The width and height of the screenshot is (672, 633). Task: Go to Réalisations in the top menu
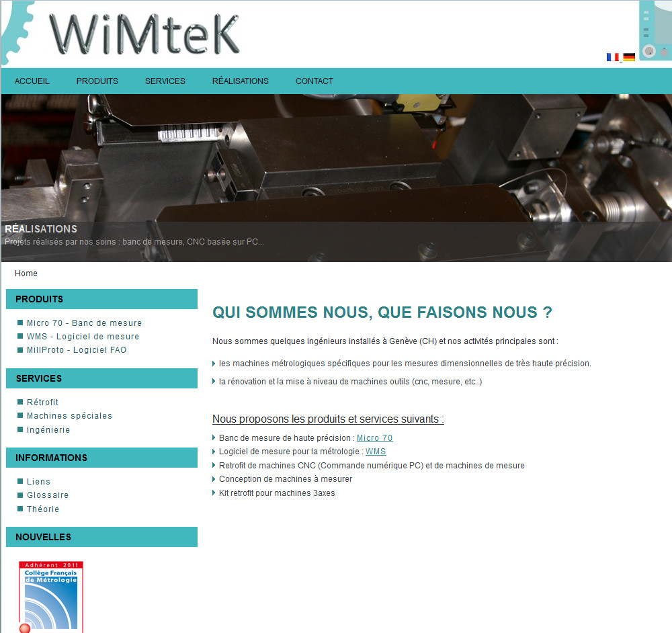241,81
